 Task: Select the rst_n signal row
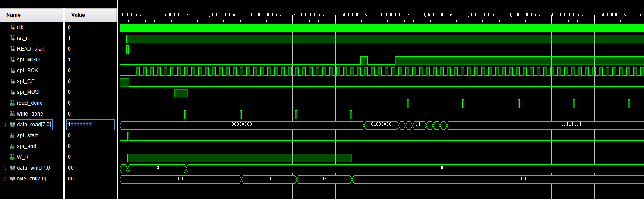(32, 38)
